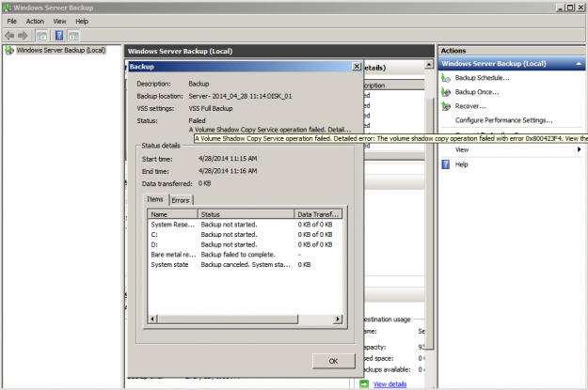The width and height of the screenshot is (588, 390).
Task: Click the Back arrow in the toolbar
Action: pos(10,35)
